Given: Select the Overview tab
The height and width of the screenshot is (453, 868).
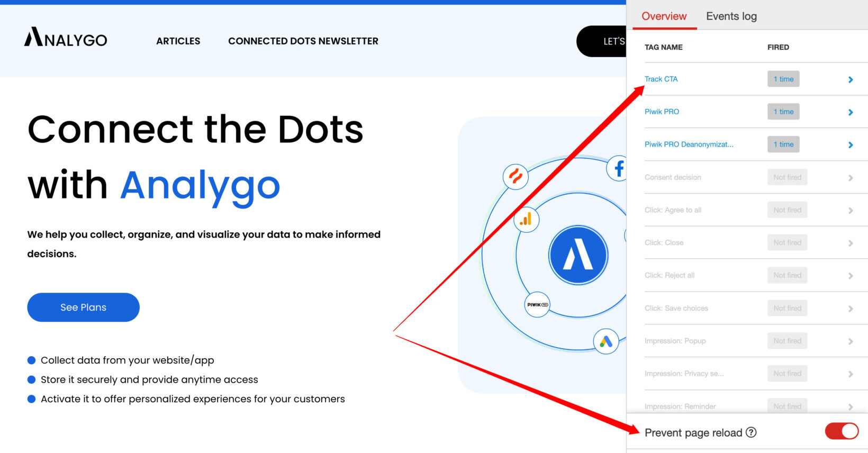Looking at the screenshot, I should [664, 16].
